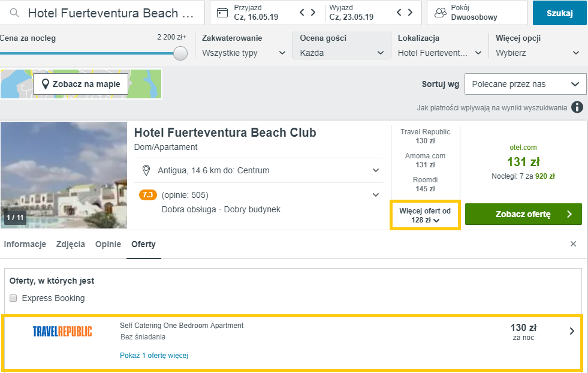
Task: Open the Amoma.com 131 zł price
Action: pos(425,160)
